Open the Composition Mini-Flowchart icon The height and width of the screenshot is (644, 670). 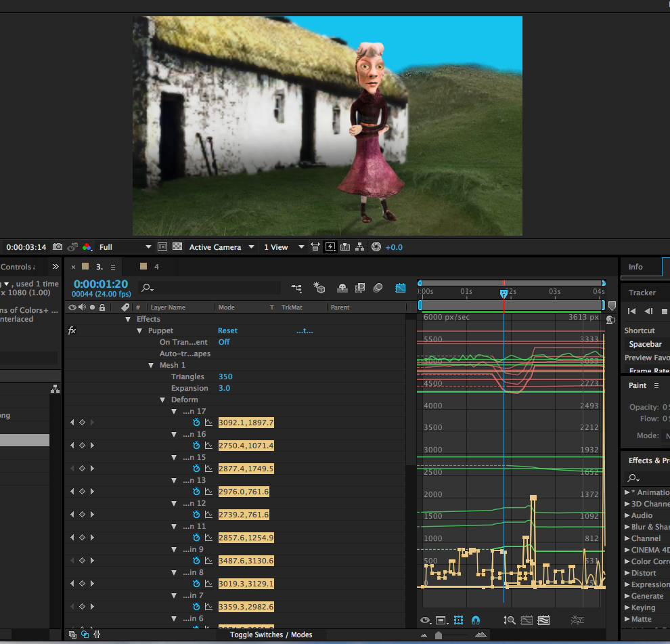296,288
